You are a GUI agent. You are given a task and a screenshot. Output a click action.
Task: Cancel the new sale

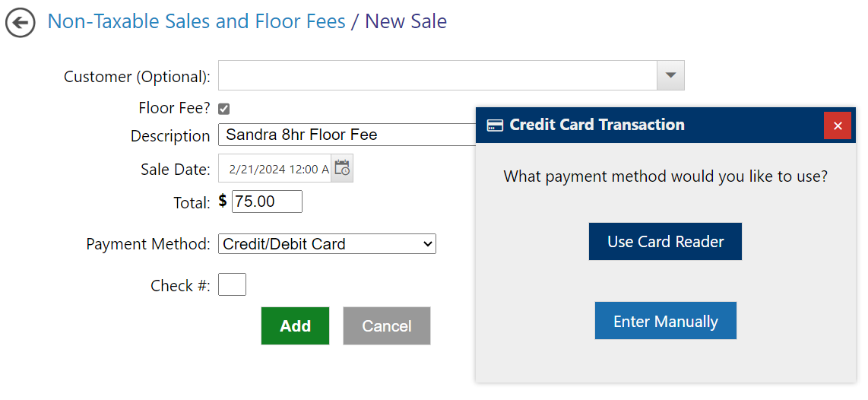[386, 326]
